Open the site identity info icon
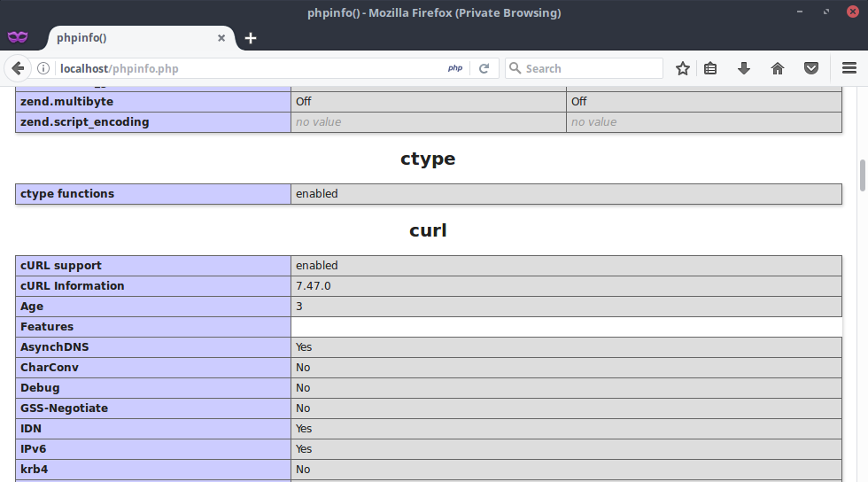 click(x=43, y=68)
